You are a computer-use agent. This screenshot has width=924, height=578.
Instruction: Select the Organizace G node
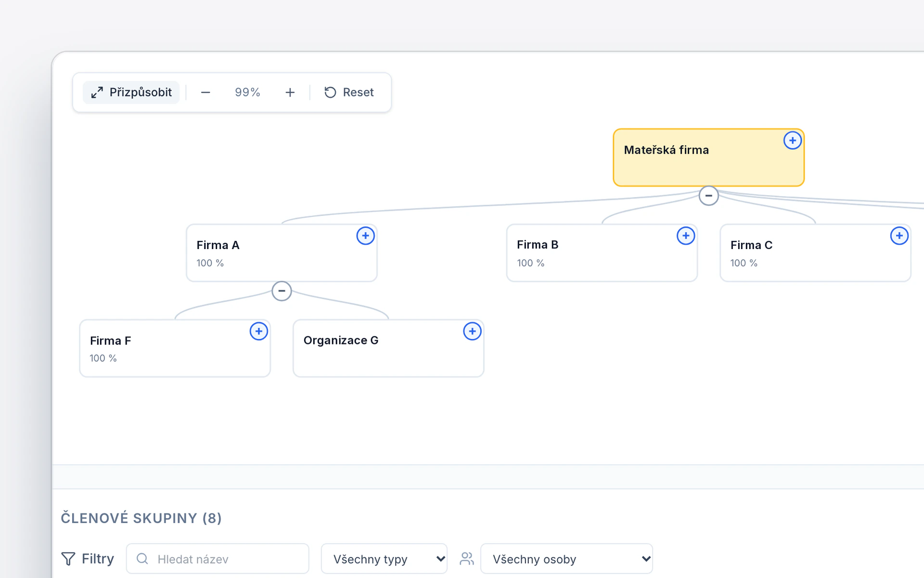388,348
